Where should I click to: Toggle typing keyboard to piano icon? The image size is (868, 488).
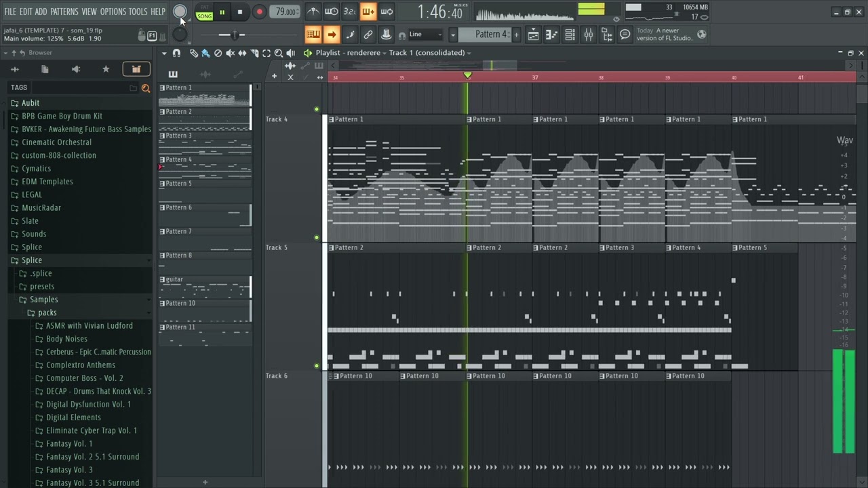pyautogui.click(x=313, y=35)
